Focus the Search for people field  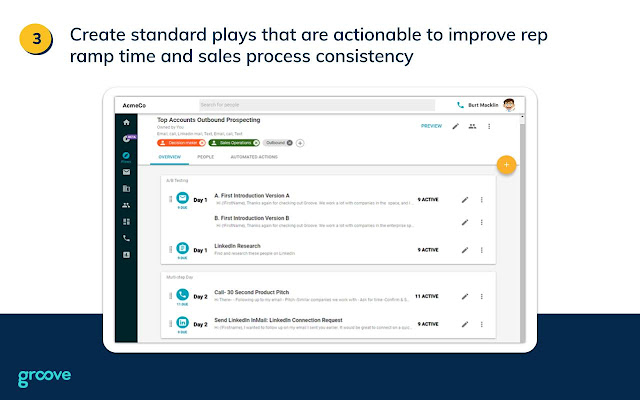tap(317, 105)
